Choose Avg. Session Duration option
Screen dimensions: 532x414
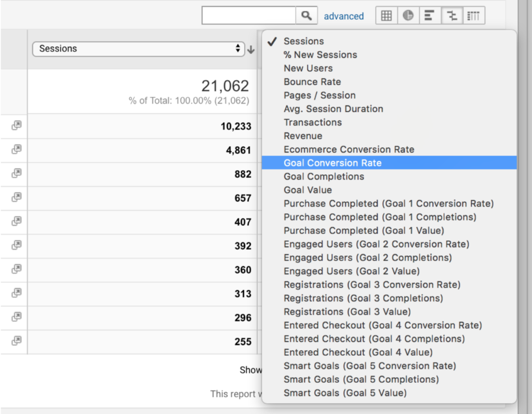(x=333, y=109)
